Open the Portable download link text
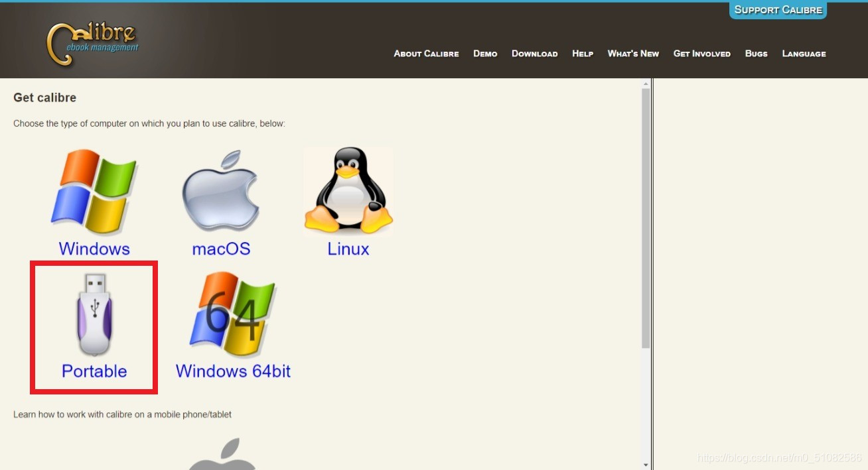 point(94,371)
